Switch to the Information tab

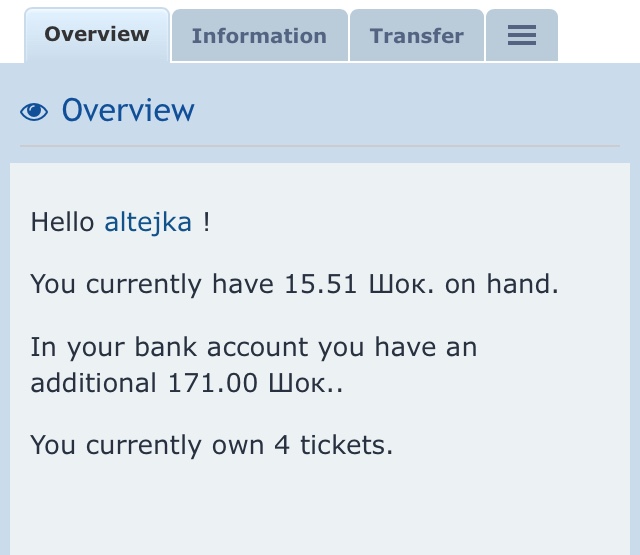259,36
